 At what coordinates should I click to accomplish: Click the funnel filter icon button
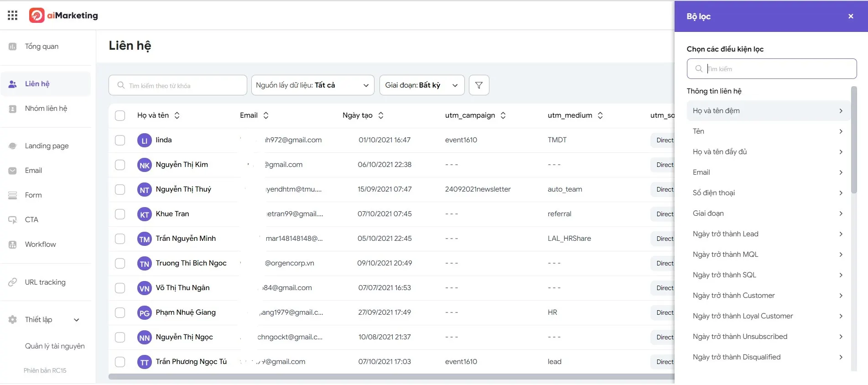point(479,85)
